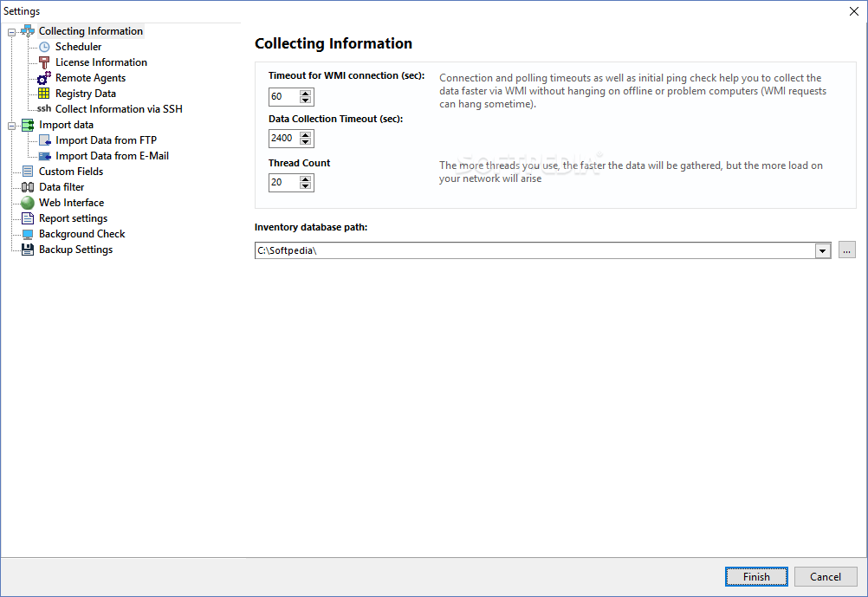
Task: Click the Collecting Information network icon
Action: (28, 31)
